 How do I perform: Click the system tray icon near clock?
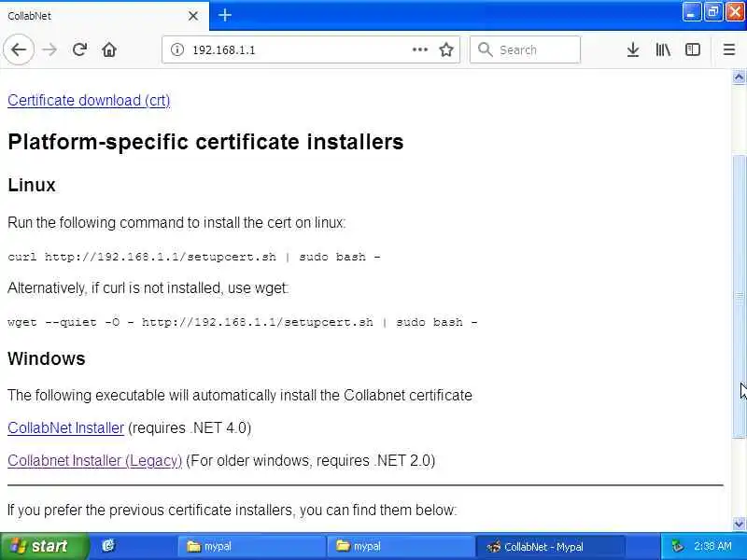677,546
